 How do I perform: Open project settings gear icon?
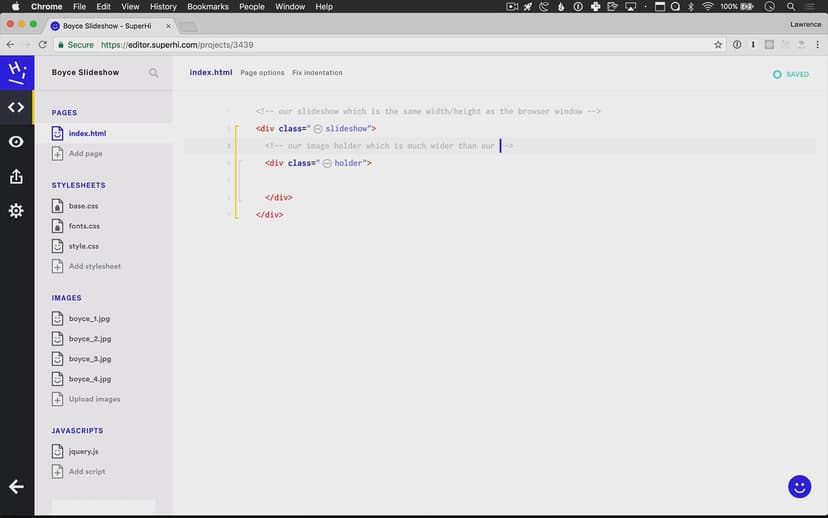click(16, 211)
